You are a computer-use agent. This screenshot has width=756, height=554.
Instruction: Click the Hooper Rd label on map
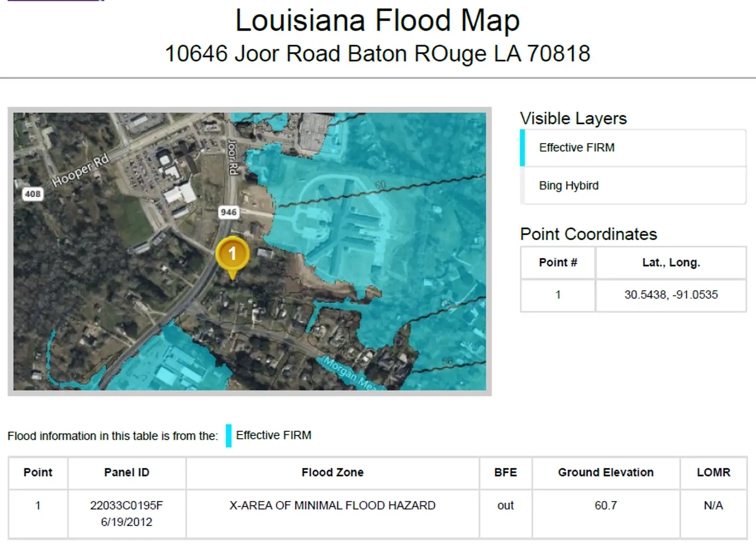[x=80, y=171]
